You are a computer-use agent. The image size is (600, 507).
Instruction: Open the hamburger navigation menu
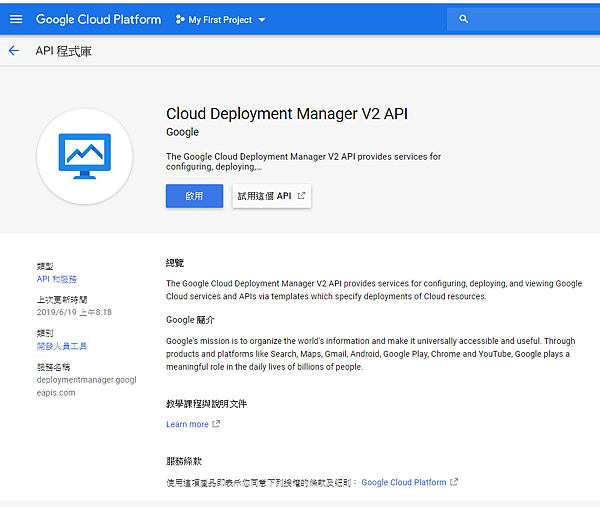point(14,19)
